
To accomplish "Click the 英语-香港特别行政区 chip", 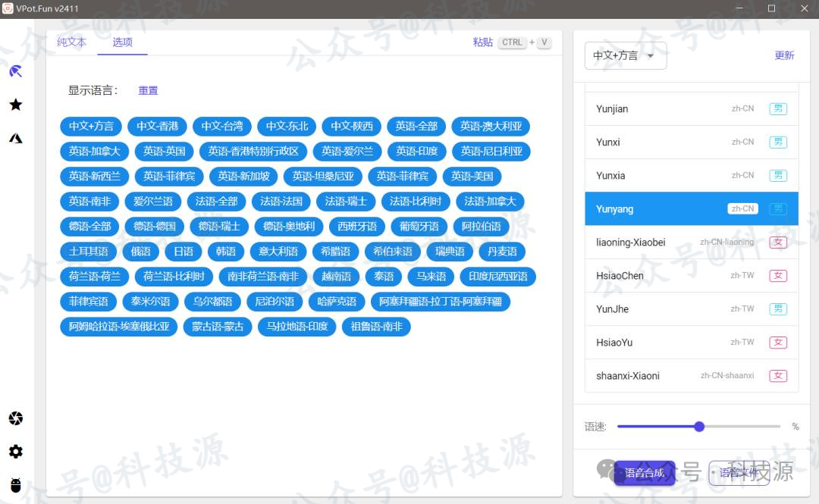I will (x=253, y=152).
